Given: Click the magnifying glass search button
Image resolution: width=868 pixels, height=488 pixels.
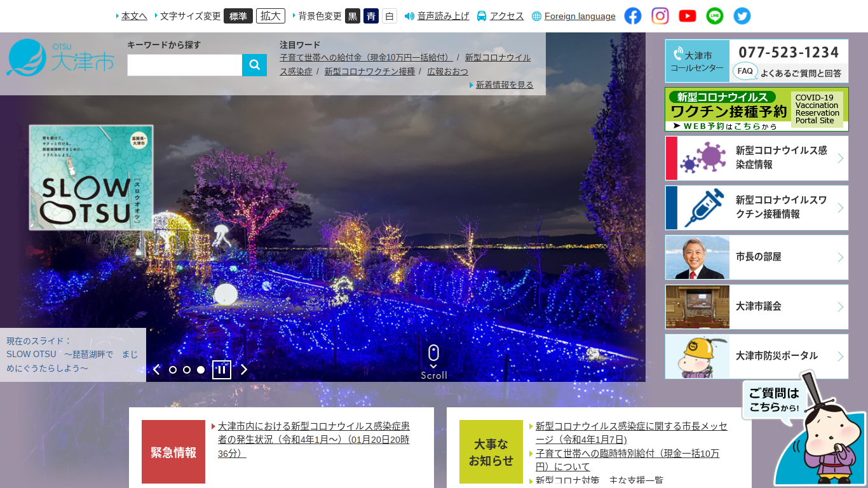Looking at the screenshot, I should pos(254,65).
